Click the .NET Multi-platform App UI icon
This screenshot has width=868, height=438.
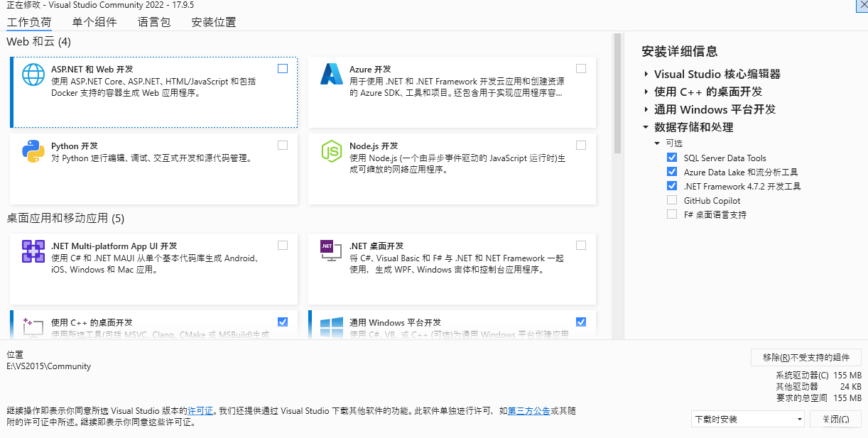click(x=33, y=251)
